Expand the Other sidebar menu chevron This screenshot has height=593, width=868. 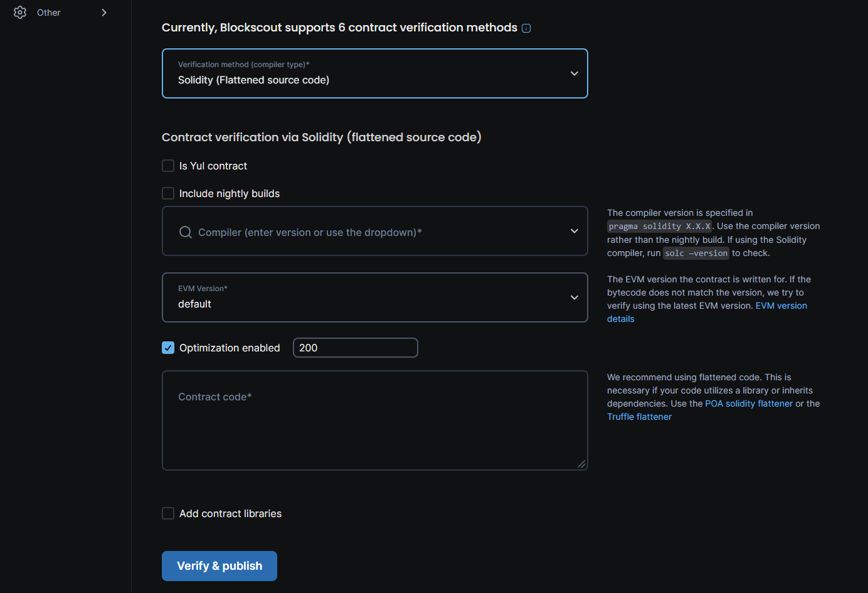tap(104, 13)
